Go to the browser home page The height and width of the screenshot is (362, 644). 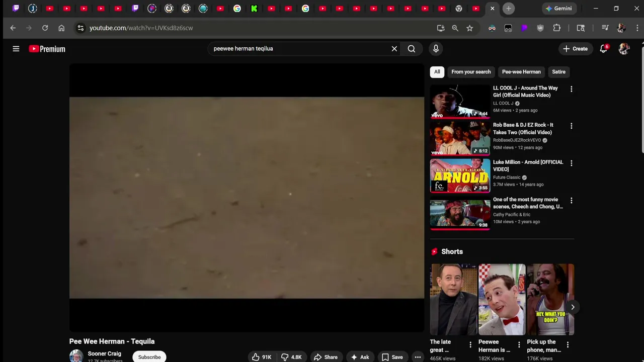[x=61, y=28]
